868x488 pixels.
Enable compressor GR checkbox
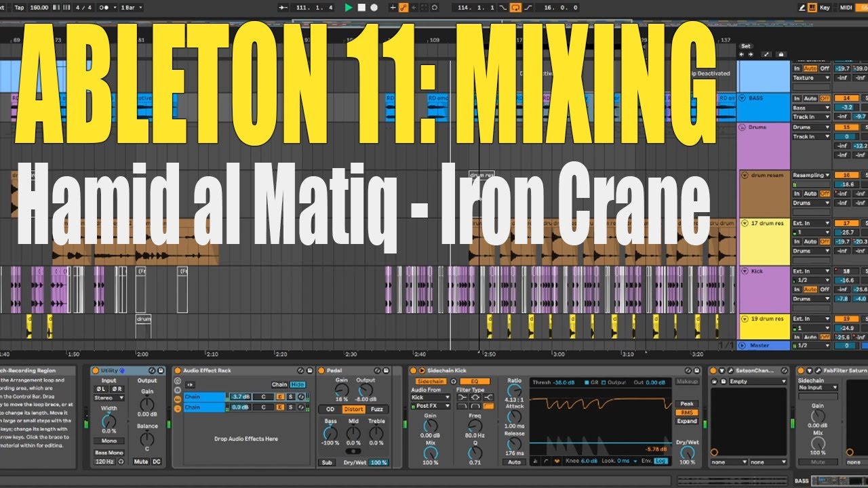click(x=587, y=382)
